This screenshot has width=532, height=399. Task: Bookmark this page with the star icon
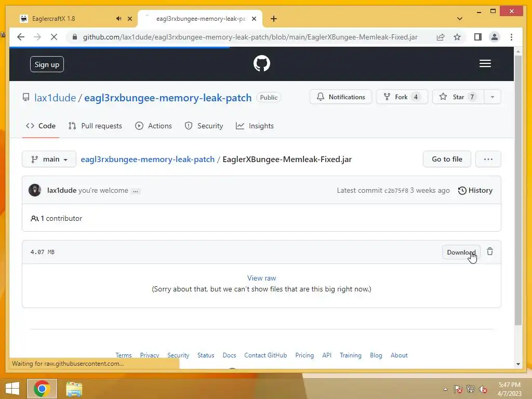coord(457,37)
